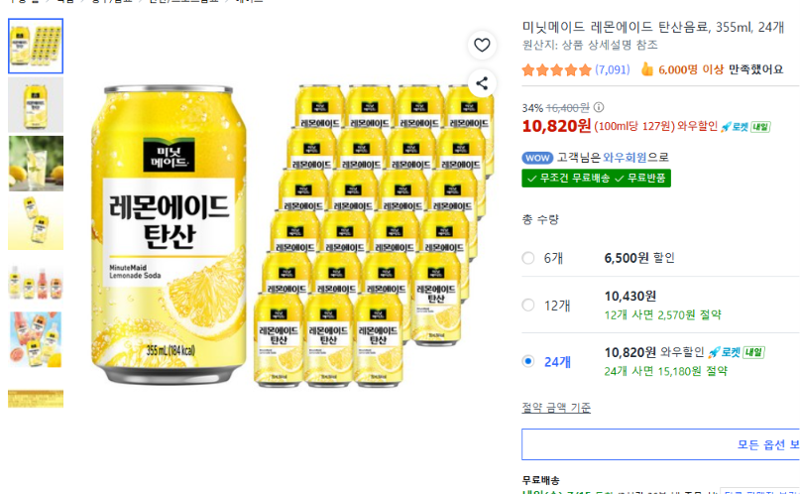Click the five-star rating icons

tap(556, 69)
